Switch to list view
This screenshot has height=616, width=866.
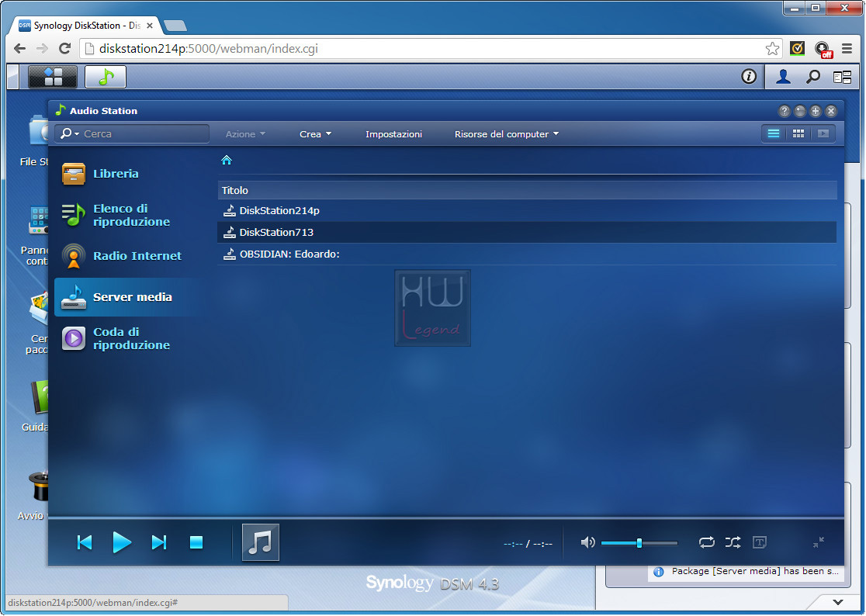click(x=773, y=133)
